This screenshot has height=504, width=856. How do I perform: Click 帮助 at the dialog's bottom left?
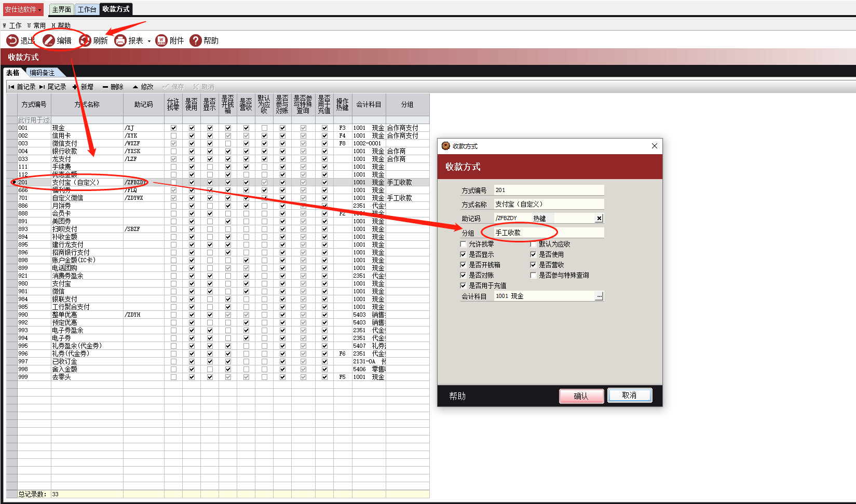(457, 396)
